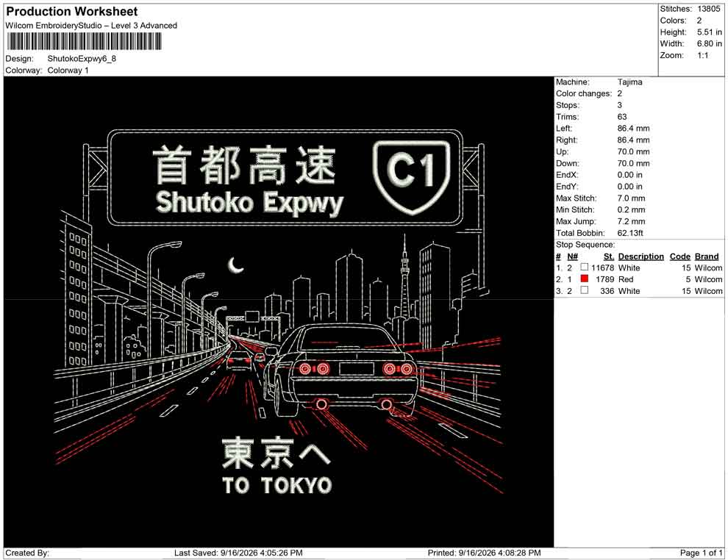Click the stitch count '1789' in Red row
Viewport: 728px width, 560px height.
(x=605, y=279)
